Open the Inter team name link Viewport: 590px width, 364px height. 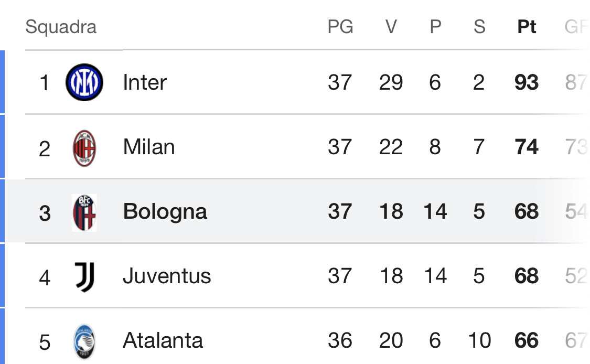pyautogui.click(x=145, y=82)
